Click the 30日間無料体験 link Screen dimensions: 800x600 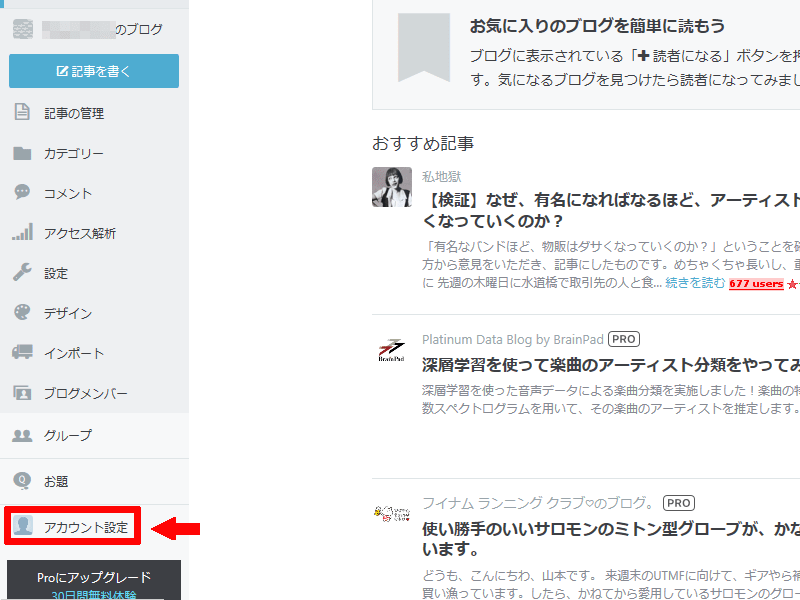(x=94, y=595)
